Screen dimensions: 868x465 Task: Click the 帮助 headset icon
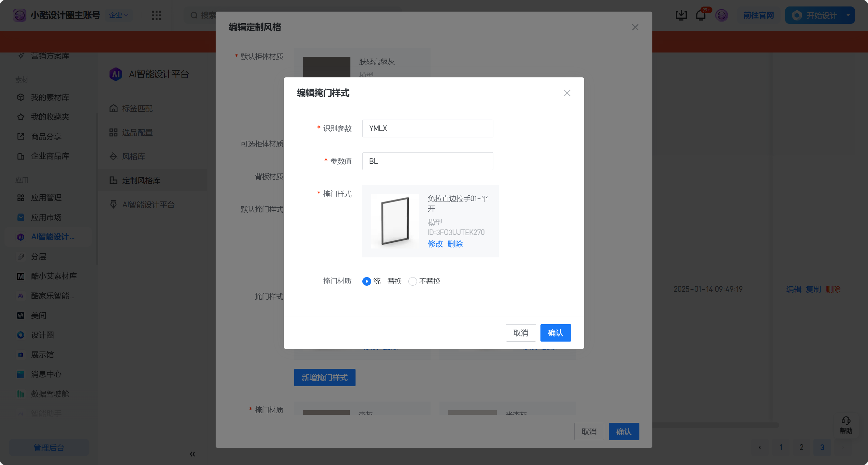click(846, 421)
